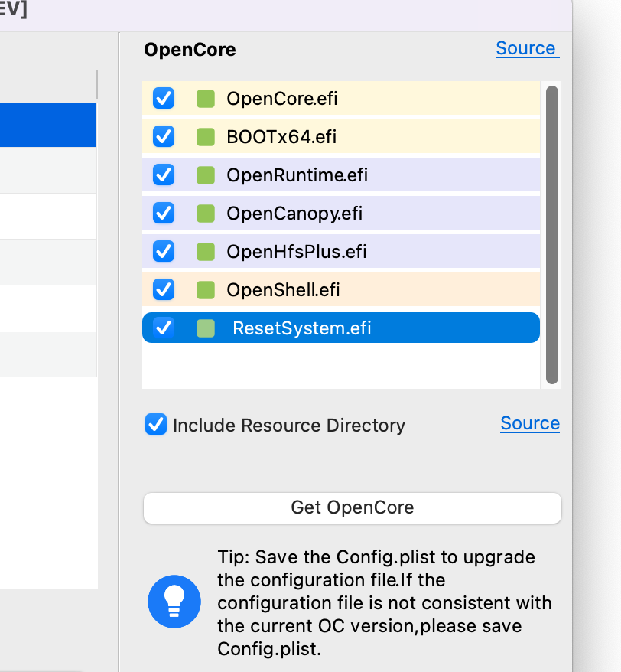Click the file list vertical scrollbar
Image resolution: width=621 pixels, height=672 pixels.
coord(552,235)
